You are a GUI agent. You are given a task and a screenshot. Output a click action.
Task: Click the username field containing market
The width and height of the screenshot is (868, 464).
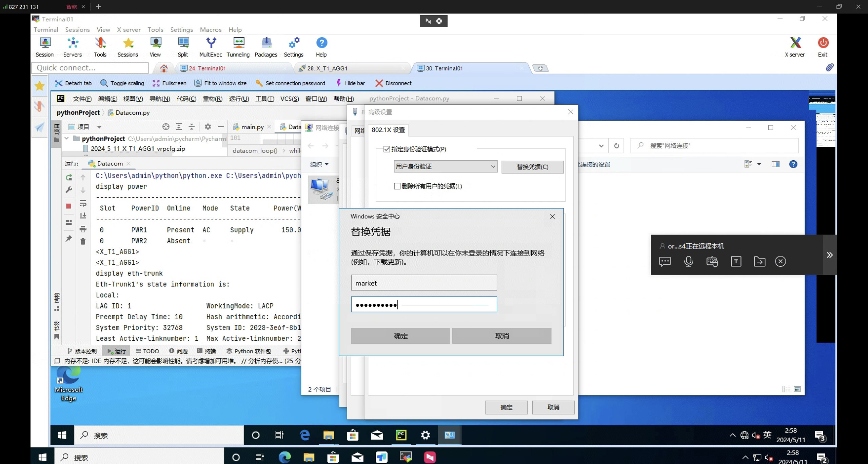[x=424, y=283]
